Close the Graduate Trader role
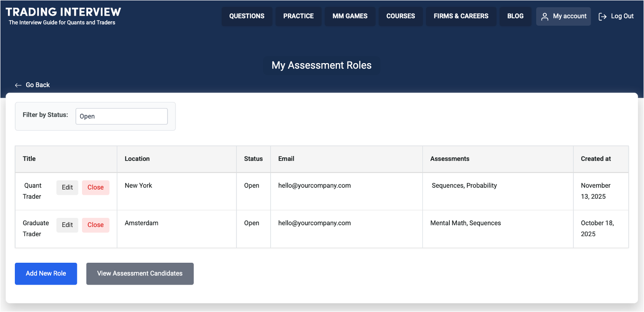Viewport: 644px width, 312px height. tap(96, 225)
